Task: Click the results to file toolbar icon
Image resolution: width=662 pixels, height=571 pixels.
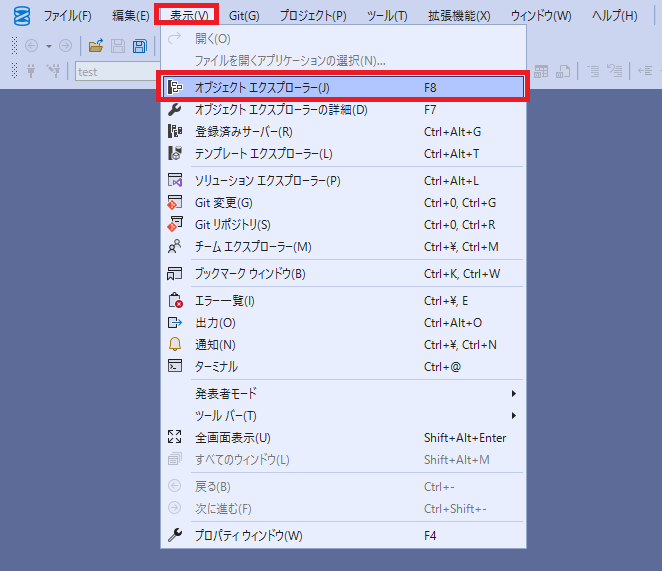Action: pyautogui.click(x=563, y=71)
